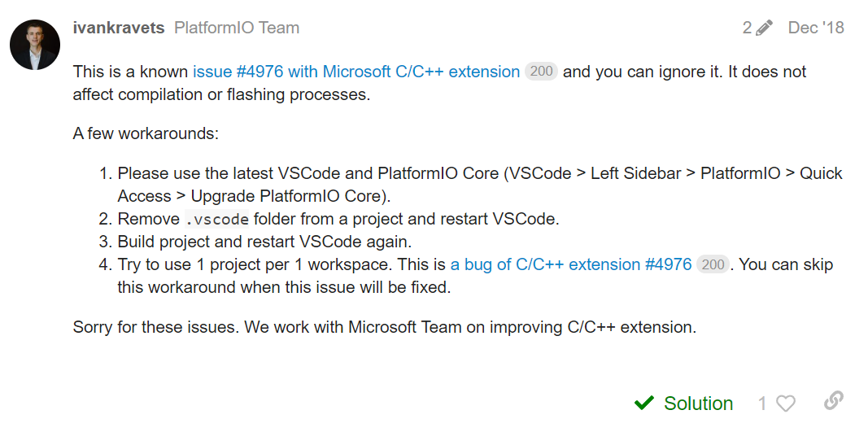Open issue #4976 with Microsoft C/C++ extension link
This screenshot has width=868, height=432.
(x=356, y=72)
